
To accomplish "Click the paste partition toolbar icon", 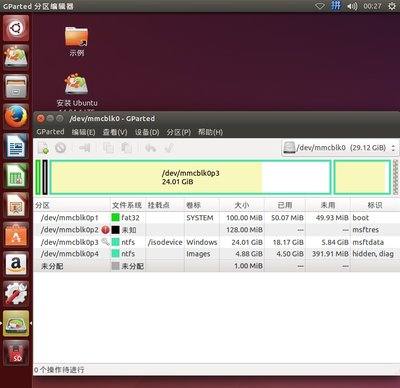I will (126, 148).
